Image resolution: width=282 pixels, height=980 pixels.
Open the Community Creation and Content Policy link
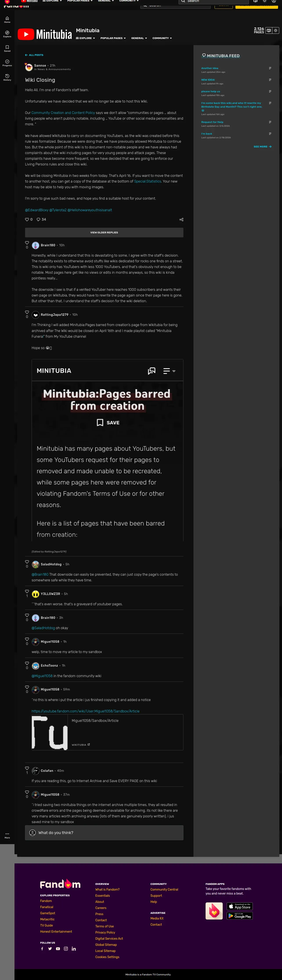[x=63, y=113]
